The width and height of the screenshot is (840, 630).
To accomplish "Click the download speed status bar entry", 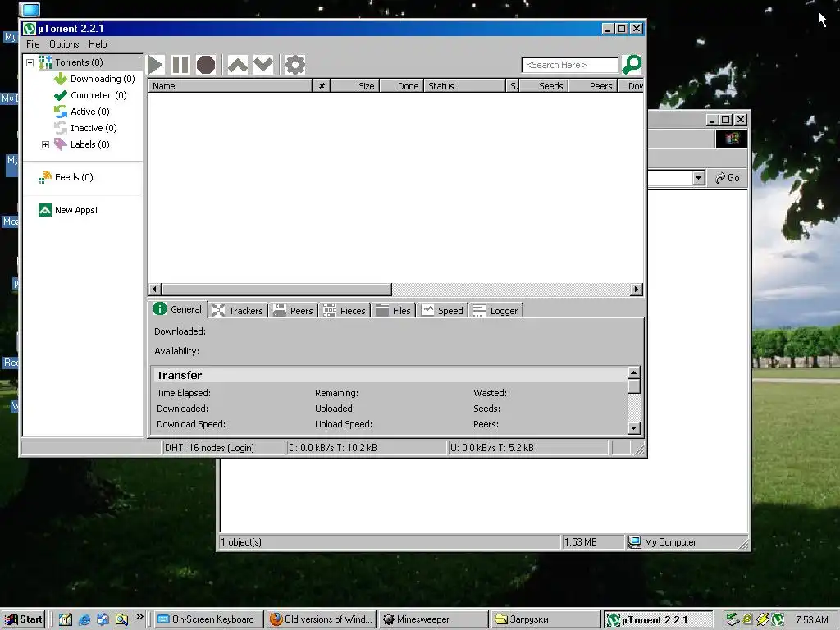I will tap(367, 448).
